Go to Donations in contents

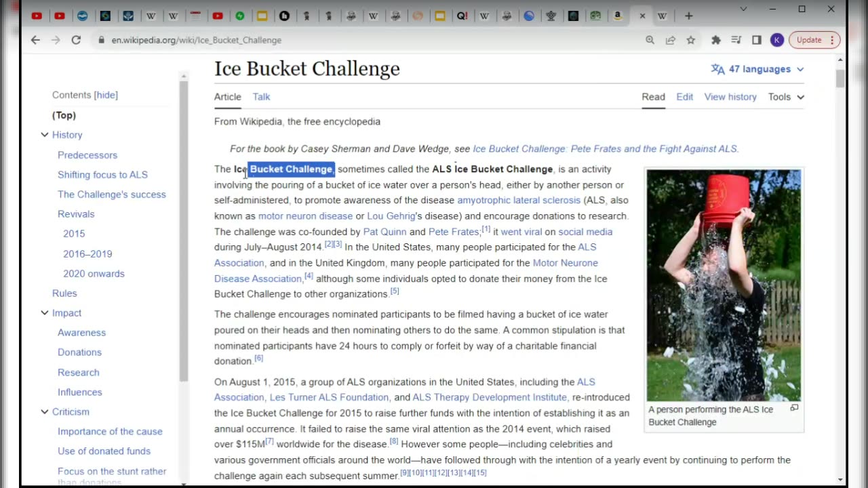tap(79, 352)
